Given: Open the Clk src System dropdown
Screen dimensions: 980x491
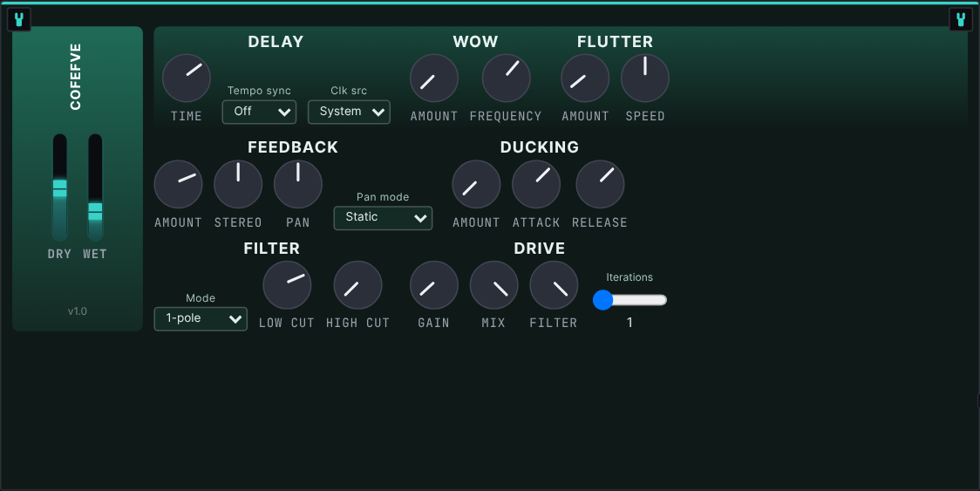Looking at the screenshot, I should (350, 112).
